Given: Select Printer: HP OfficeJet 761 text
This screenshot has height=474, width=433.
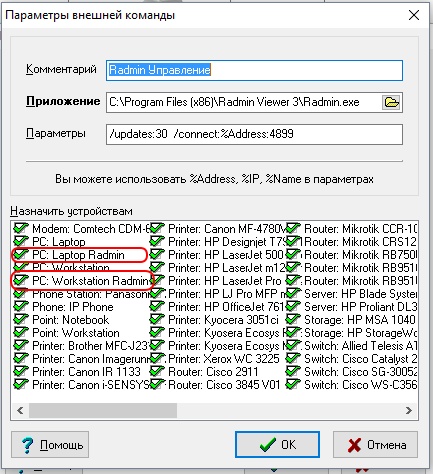Looking at the screenshot, I should tap(226, 307).
